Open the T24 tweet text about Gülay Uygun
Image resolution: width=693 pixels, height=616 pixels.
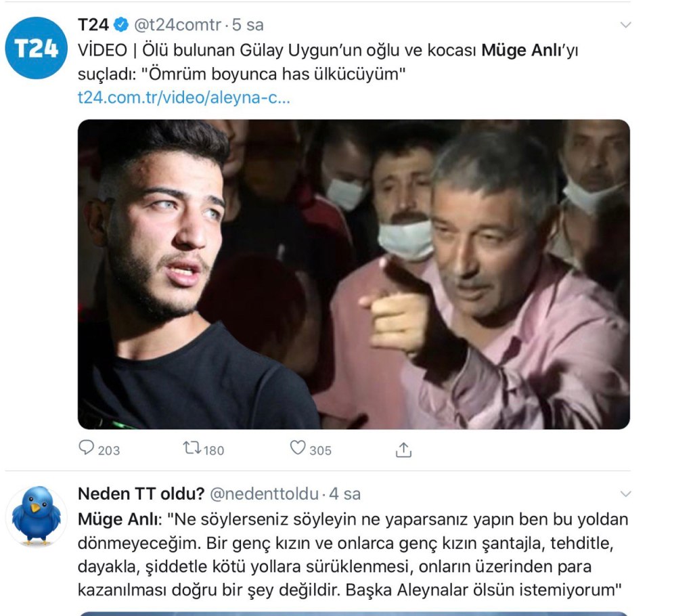328,62
